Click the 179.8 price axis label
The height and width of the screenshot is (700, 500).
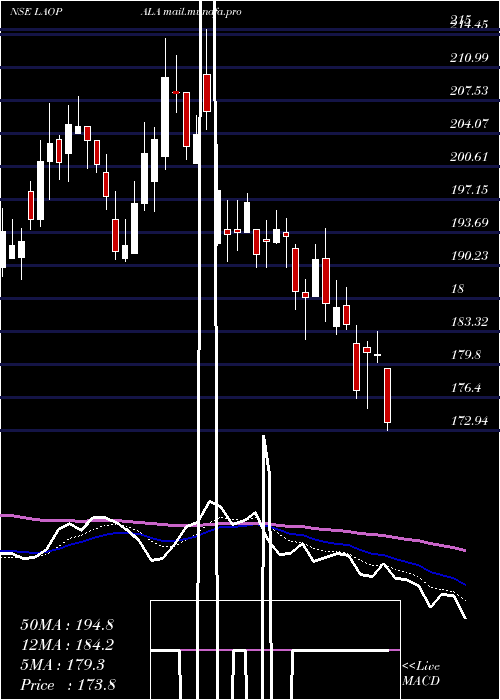(466, 354)
